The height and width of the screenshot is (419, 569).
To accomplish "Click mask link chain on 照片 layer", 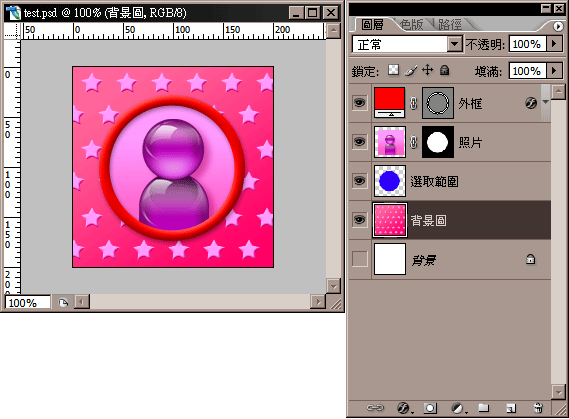I will coord(413,142).
